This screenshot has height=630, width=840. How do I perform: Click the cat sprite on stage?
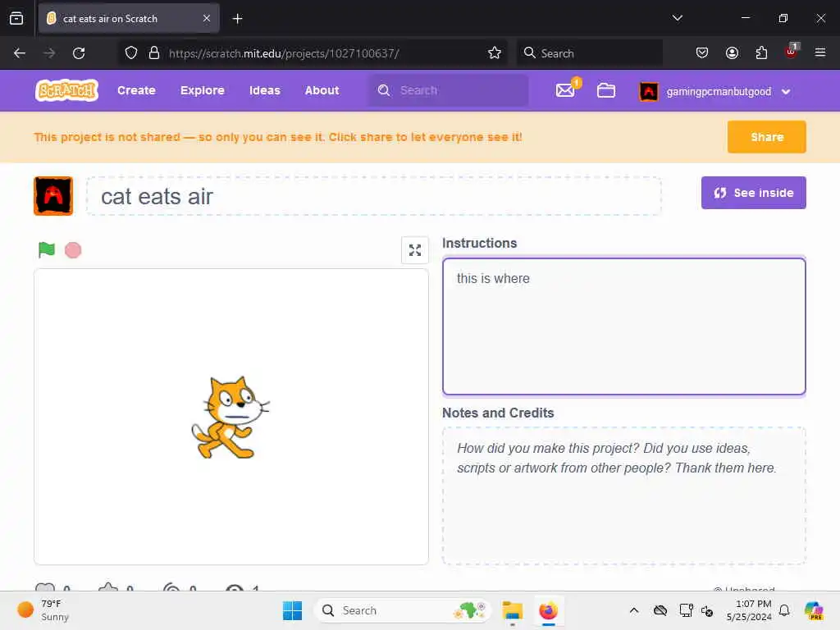[231, 418]
